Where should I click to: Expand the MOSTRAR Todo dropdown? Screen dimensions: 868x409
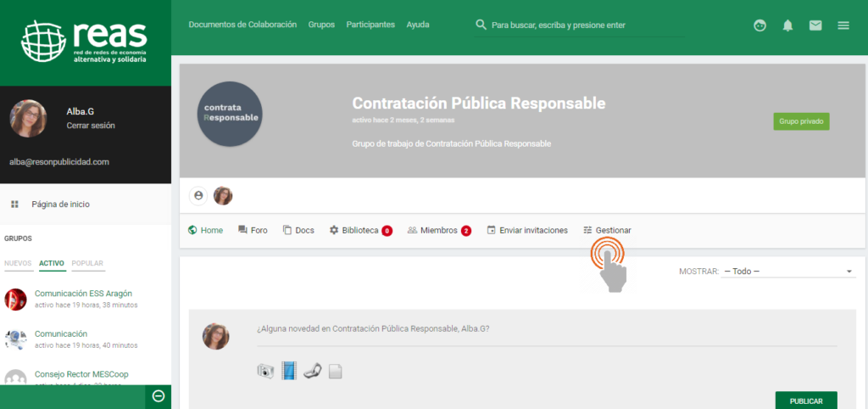click(x=787, y=272)
